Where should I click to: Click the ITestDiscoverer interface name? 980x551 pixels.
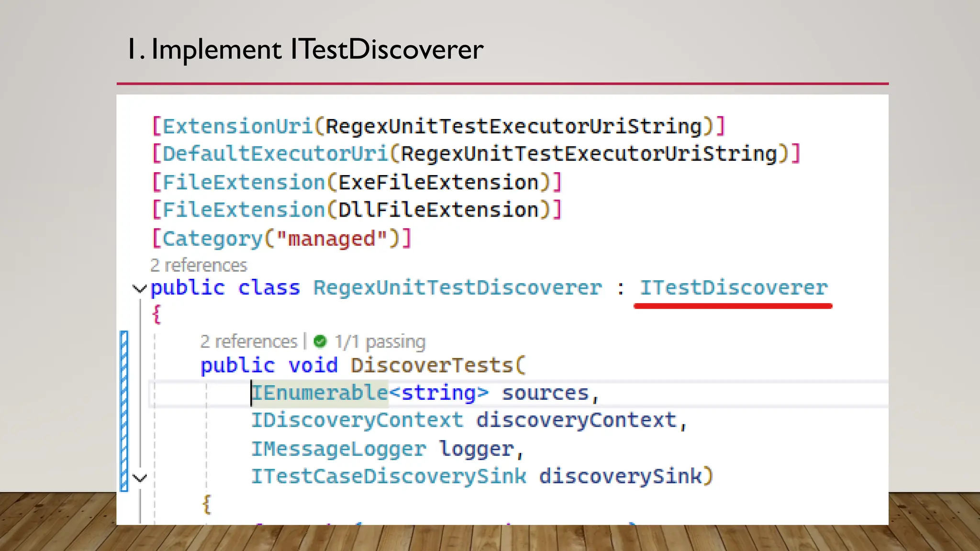734,287
